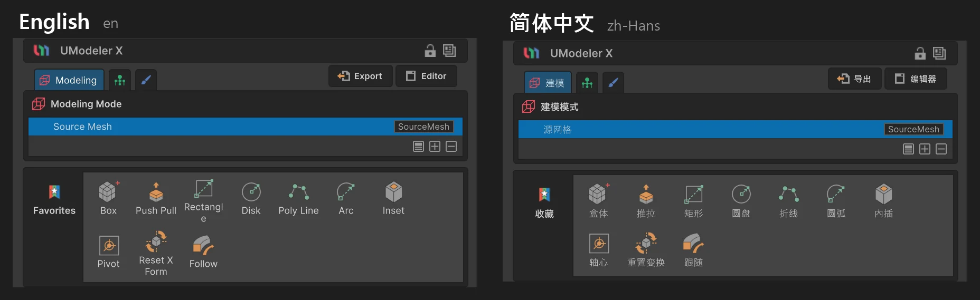Click the 建模模式 heading
Screen dimensions: 980x300
click(560, 107)
